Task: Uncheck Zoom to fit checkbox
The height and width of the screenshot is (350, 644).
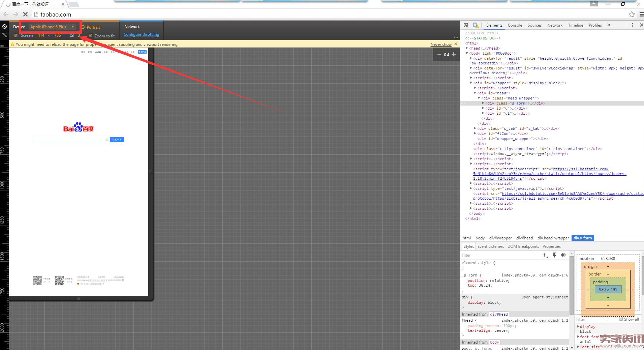Action: 90,36
